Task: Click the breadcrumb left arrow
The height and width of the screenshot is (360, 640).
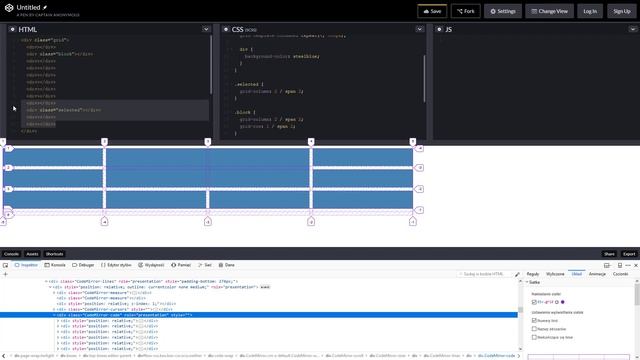Action: click(x=4, y=356)
